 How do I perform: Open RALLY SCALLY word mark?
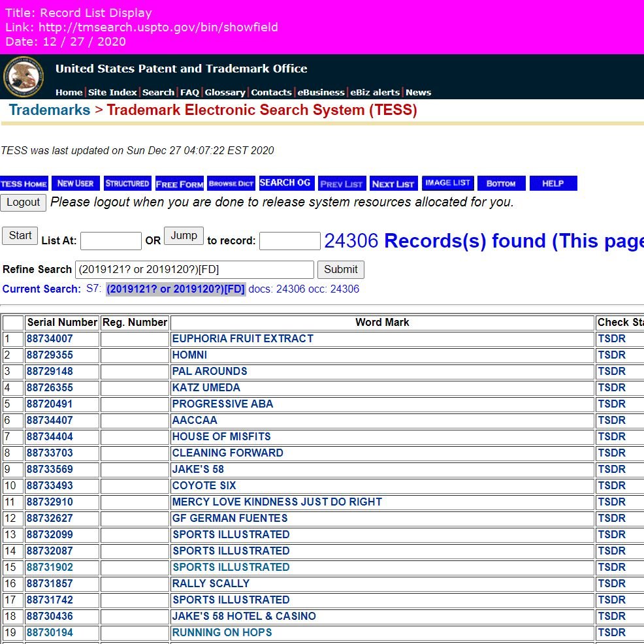tap(211, 584)
